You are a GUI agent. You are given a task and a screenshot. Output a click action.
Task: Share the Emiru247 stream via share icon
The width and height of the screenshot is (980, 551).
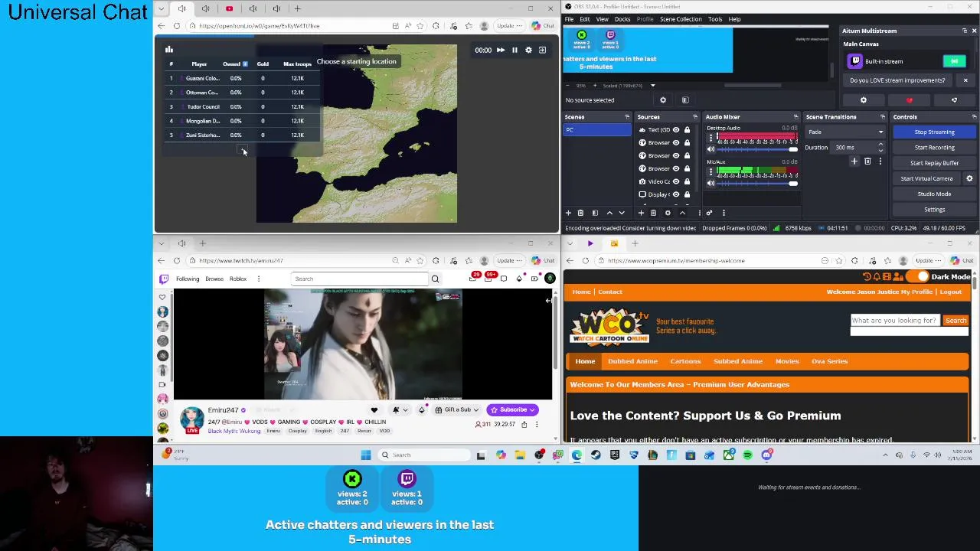[524, 424]
